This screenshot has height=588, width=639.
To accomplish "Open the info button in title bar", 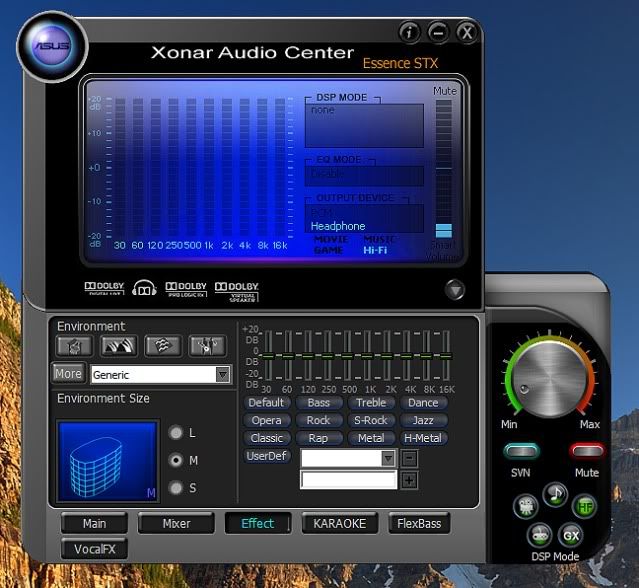I will (409, 32).
